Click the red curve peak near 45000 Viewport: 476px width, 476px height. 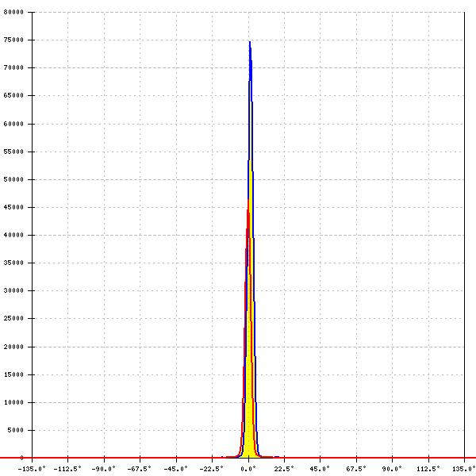click(248, 210)
